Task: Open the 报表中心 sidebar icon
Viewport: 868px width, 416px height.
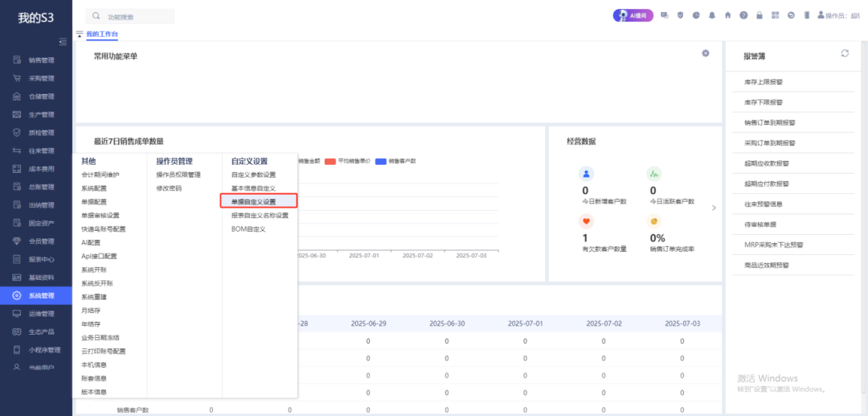Action: click(17, 259)
